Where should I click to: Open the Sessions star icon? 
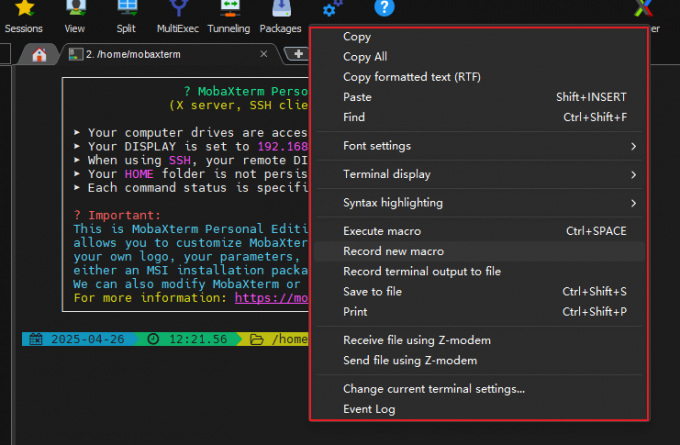24,9
